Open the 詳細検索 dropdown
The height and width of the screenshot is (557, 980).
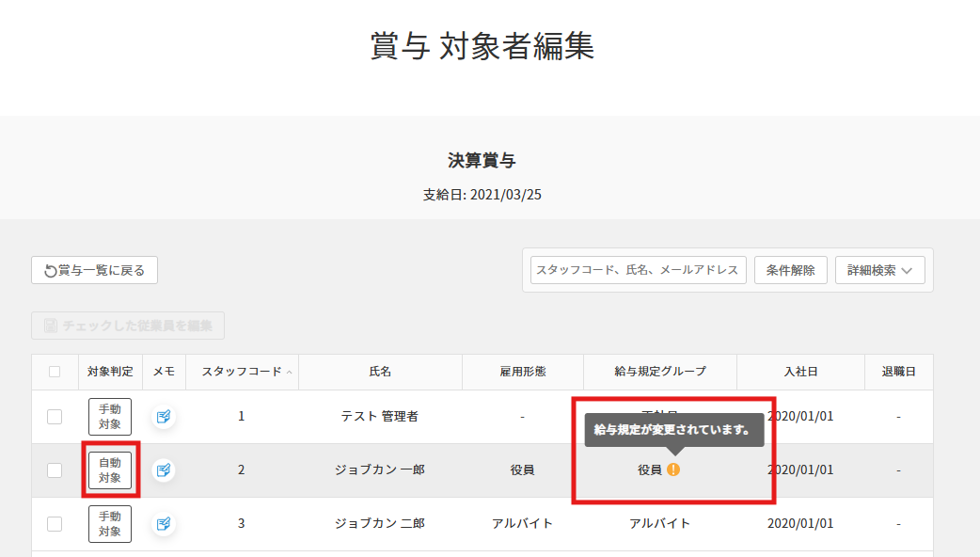point(879,270)
